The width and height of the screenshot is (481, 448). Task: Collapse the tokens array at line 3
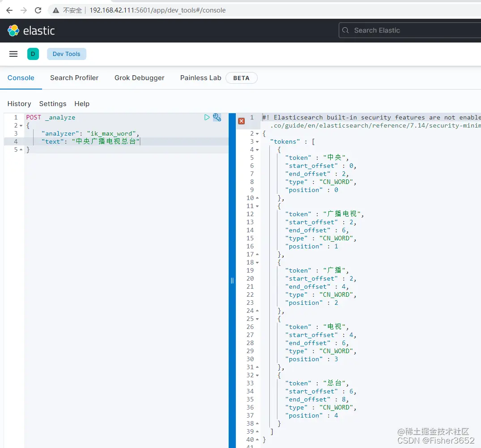257,142
